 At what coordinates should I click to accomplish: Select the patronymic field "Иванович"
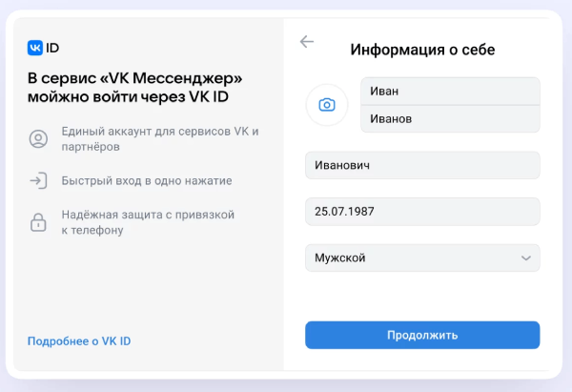pyautogui.click(x=422, y=165)
